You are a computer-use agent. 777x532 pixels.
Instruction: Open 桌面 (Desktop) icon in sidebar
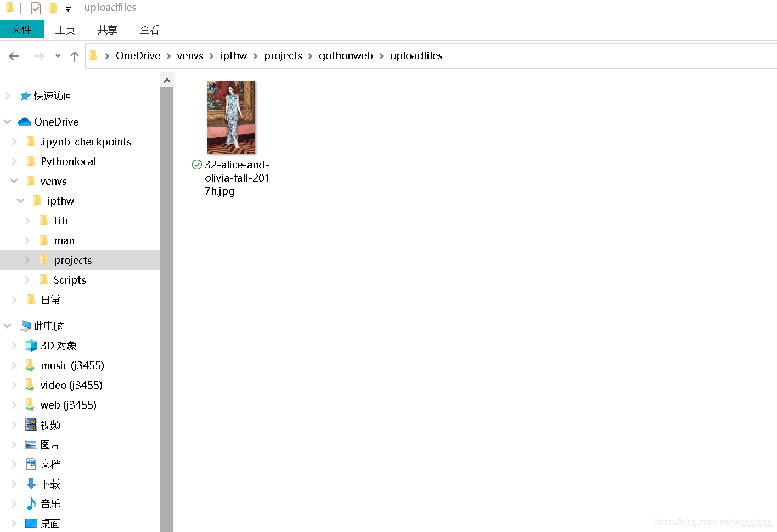tap(31, 523)
